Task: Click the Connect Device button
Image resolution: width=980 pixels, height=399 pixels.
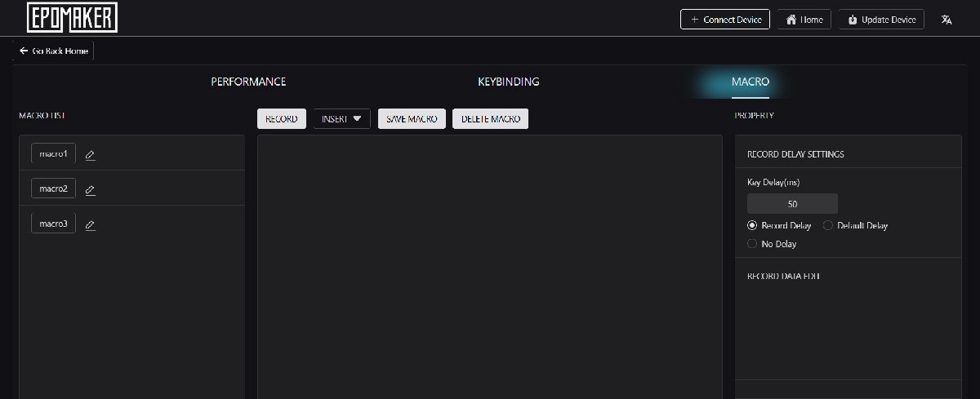Action: [x=725, y=20]
